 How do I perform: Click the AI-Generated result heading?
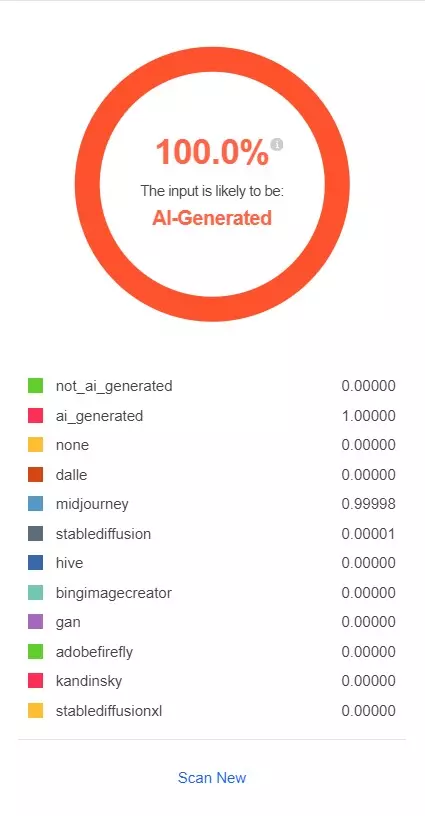[x=212, y=218]
